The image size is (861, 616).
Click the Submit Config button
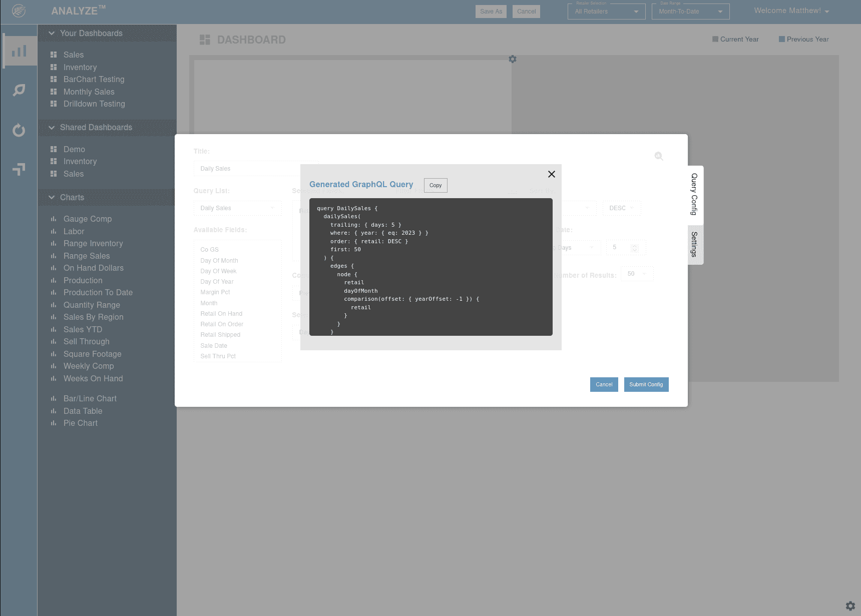click(646, 384)
